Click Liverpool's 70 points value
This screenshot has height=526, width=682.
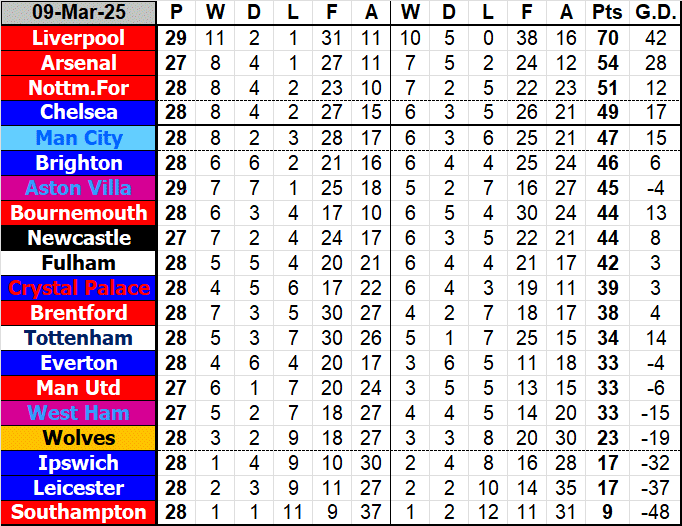(x=607, y=38)
